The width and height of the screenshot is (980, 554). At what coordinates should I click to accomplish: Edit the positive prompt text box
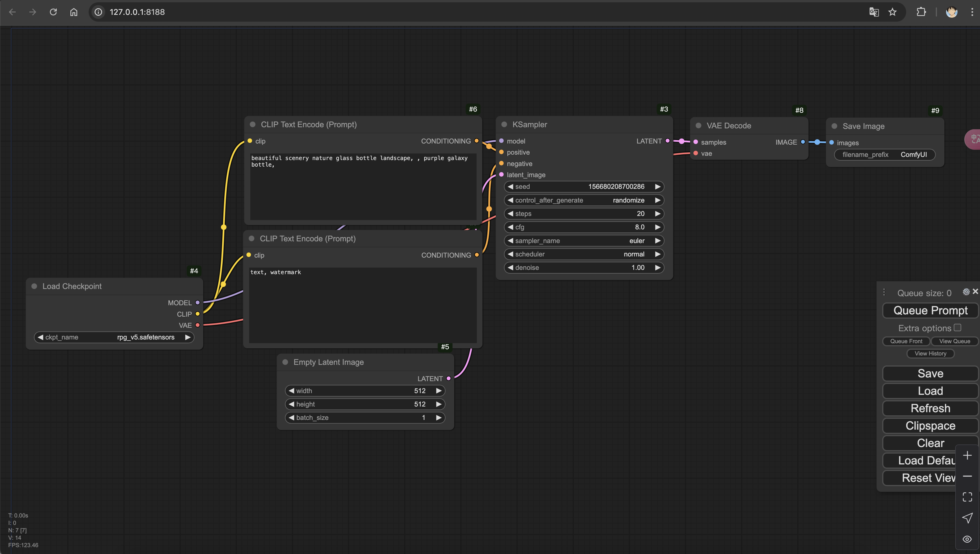(363, 187)
